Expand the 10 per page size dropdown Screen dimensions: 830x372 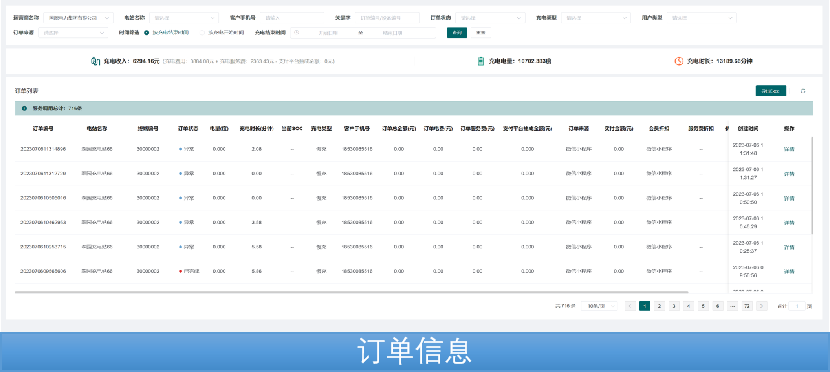(x=600, y=306)
